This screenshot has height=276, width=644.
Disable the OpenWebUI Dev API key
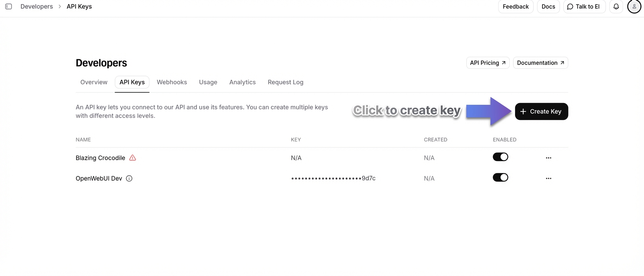pos(500,177)
